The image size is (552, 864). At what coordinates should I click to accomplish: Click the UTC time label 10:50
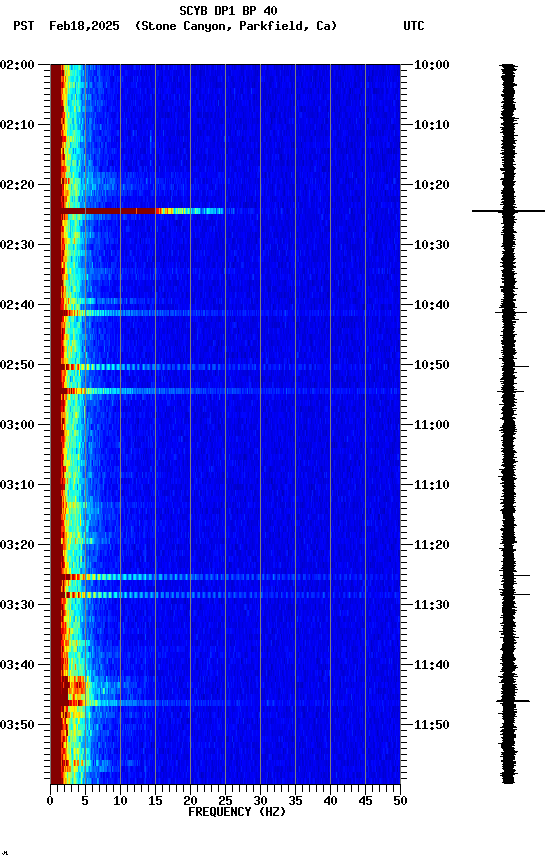coord(432,365)
